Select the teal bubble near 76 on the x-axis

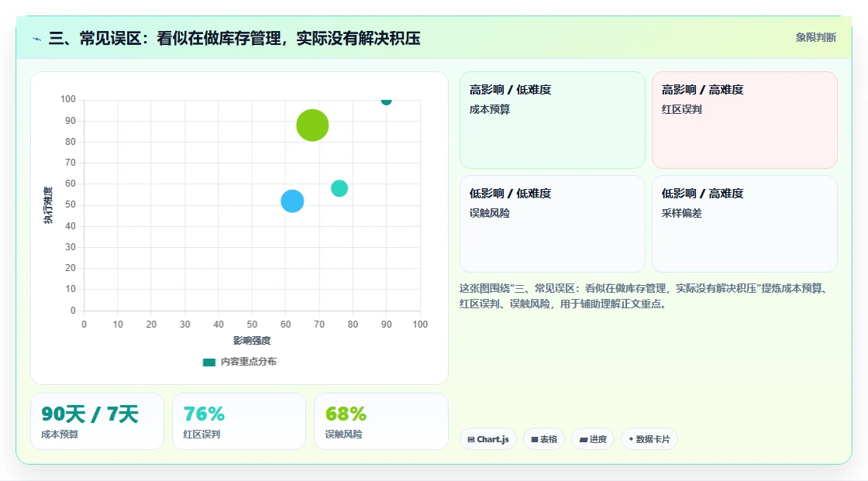tap(339, 188)
